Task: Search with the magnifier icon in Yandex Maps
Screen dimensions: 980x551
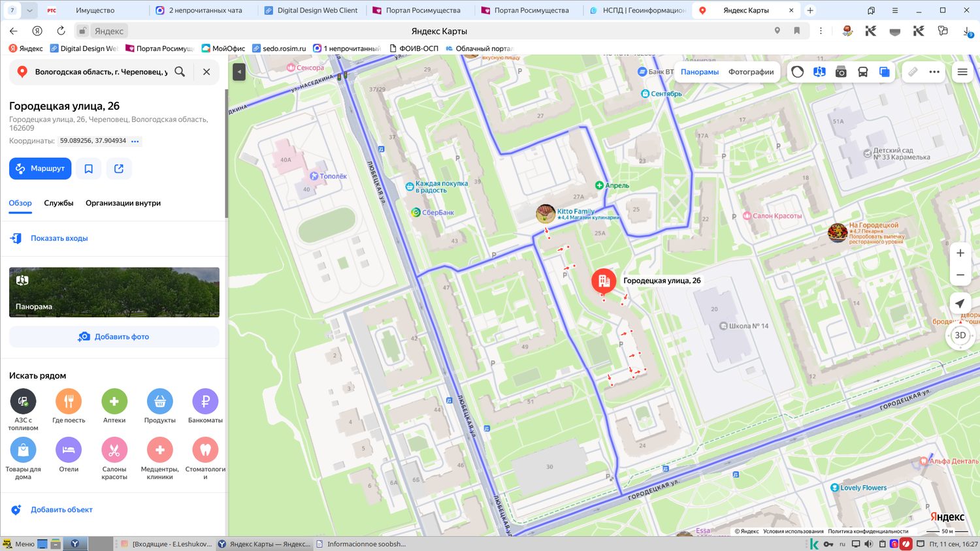Action: tap(180, 72)
